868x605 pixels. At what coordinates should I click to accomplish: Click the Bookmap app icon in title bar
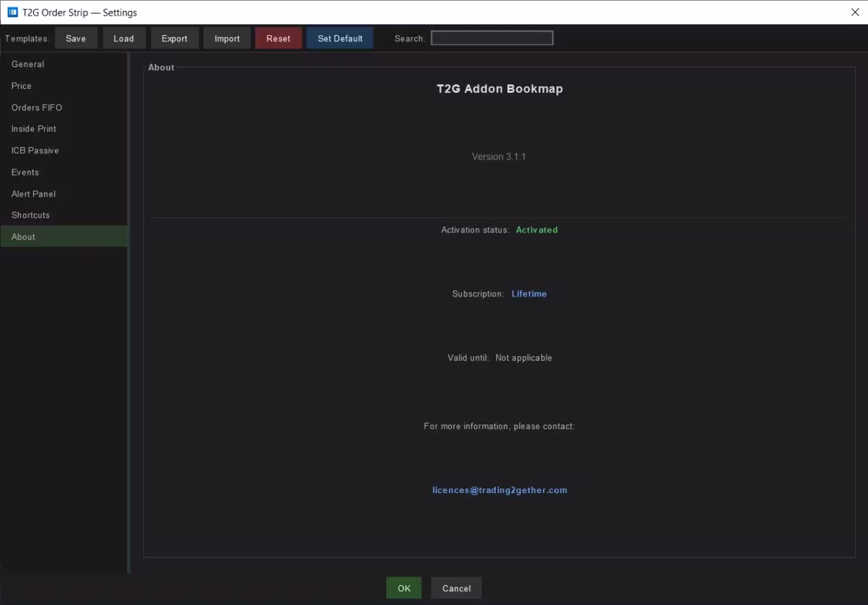point(12,12)
